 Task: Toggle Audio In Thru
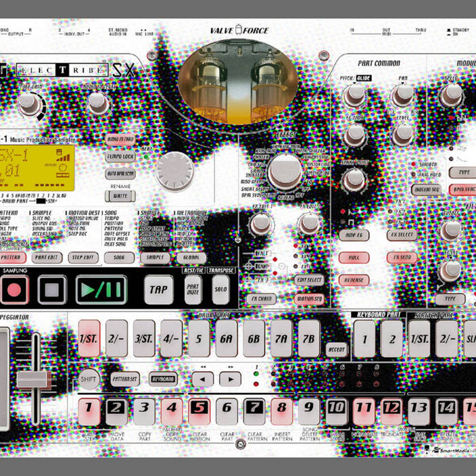(120, 139)
